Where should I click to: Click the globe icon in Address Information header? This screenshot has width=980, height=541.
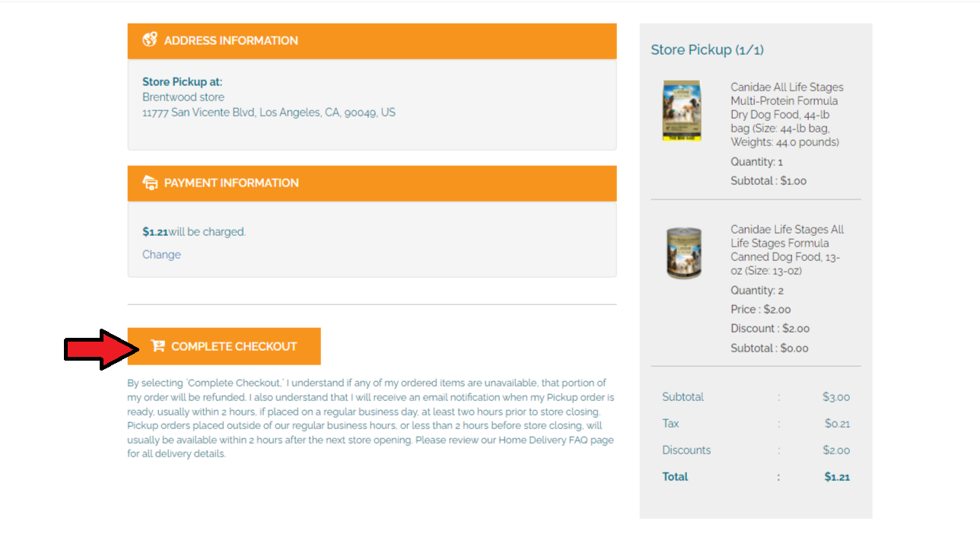(x=150, y=40)
